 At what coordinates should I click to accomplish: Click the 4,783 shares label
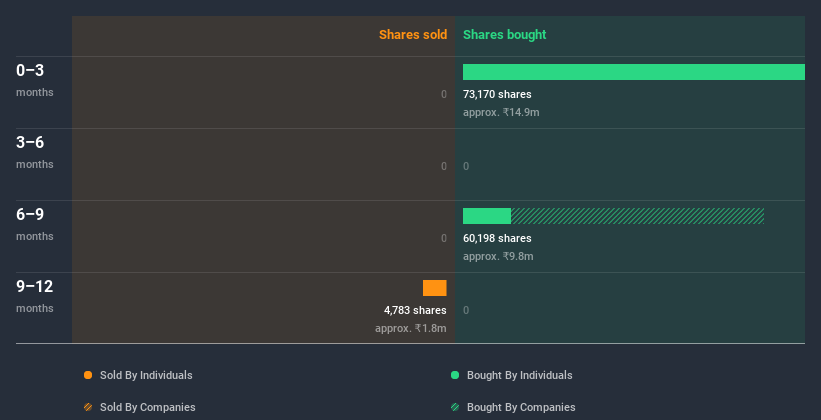[415, 310]
